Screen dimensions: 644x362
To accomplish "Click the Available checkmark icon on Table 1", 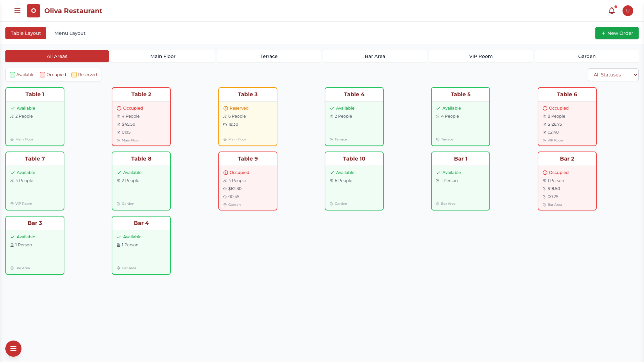I will click(x=13, y=108).
